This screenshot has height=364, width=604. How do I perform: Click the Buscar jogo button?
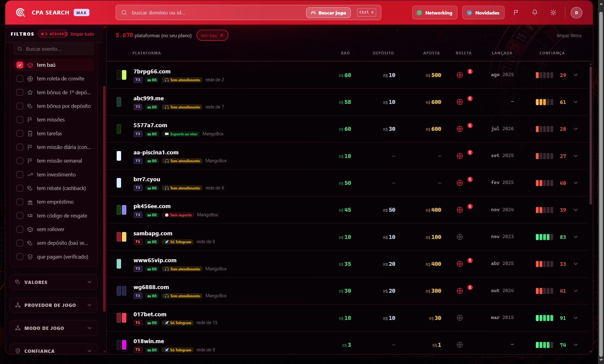(328, 13)
